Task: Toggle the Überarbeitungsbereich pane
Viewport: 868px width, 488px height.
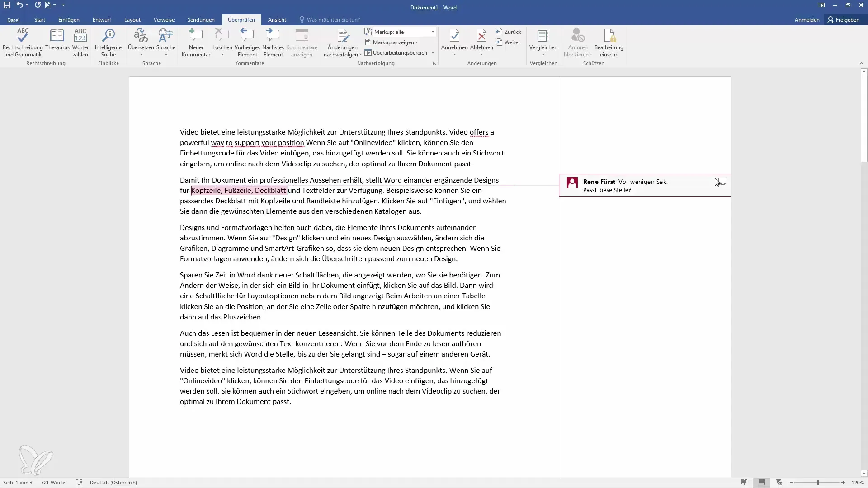Action: (x=396, y=52)
